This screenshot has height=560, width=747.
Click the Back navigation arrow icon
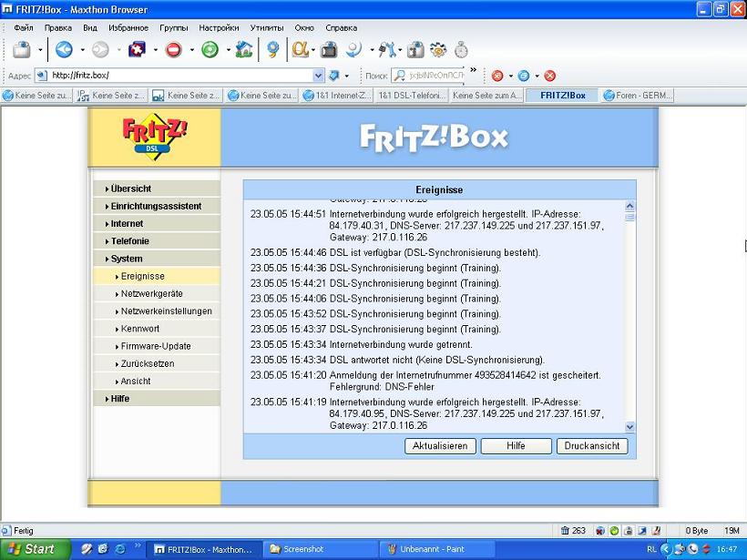tap(64, 49)
